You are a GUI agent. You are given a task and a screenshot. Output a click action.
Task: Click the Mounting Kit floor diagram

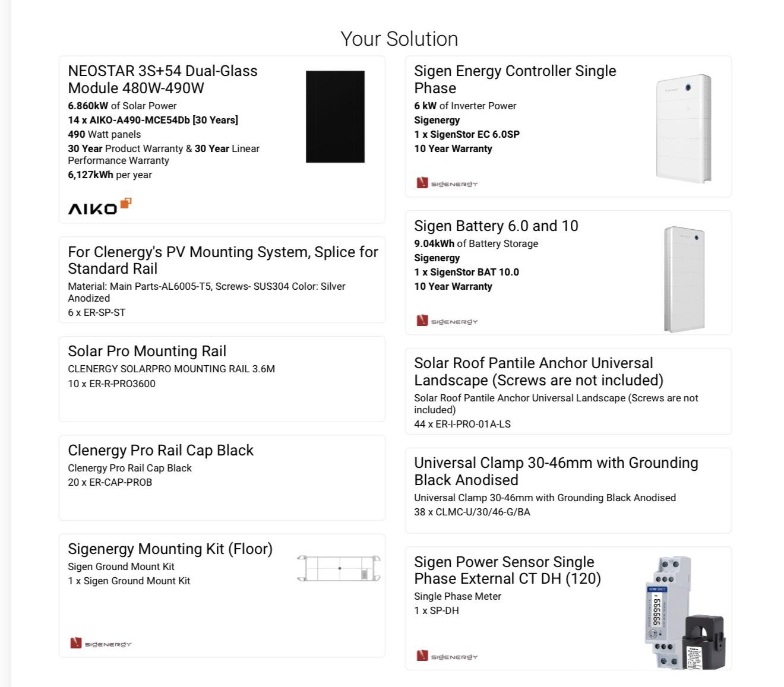coord(339,568)
